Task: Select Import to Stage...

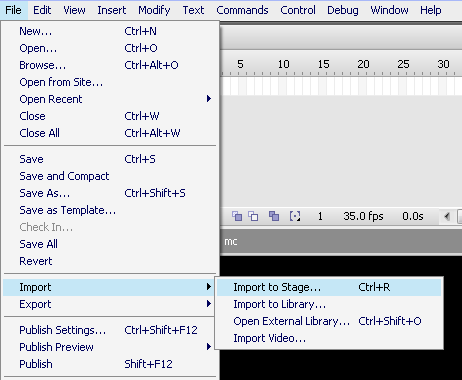Action: (329, 287)
